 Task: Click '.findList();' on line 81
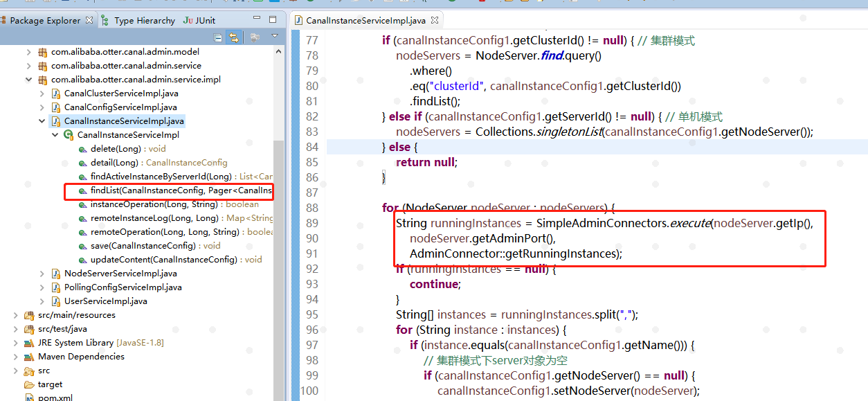tap(435, 101)
